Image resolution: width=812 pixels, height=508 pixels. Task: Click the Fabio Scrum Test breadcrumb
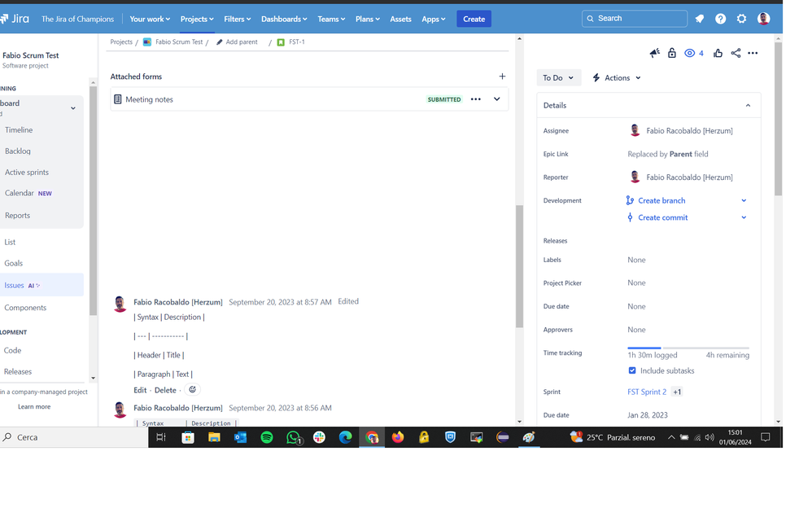(179, 42)
